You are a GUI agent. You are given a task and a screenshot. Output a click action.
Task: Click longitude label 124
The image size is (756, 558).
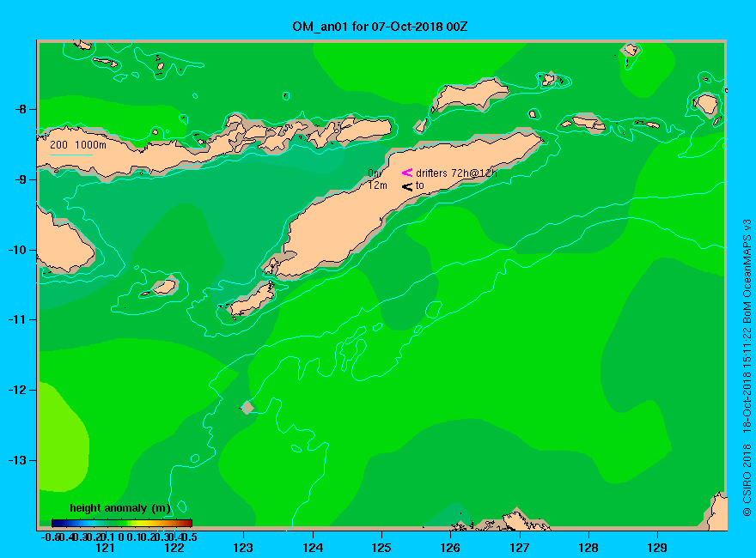pyautogui.click(x=313, y=548)
